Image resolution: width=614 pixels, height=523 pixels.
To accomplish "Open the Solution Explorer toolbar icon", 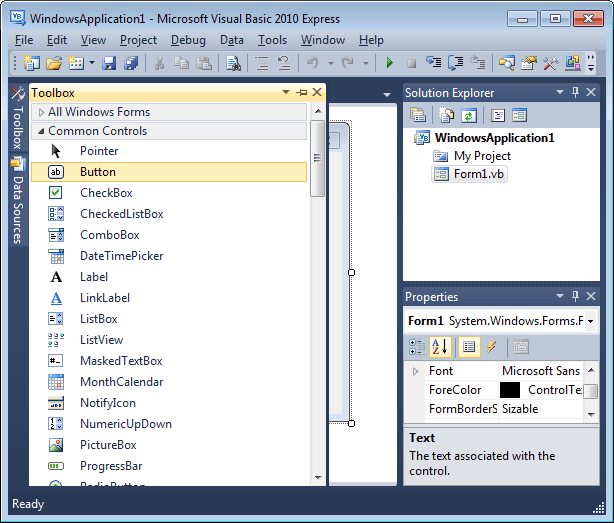I will click(506, 63).
